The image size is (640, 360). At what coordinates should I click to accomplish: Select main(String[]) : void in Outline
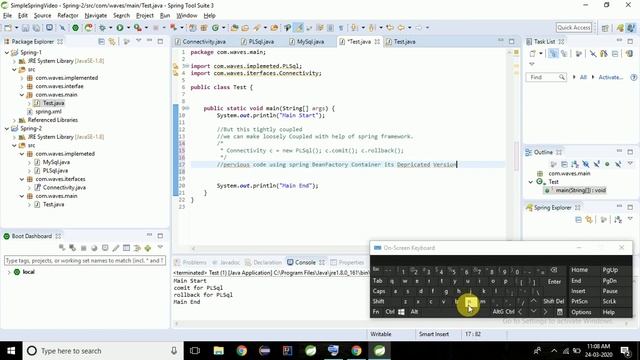tap(576, 190)
